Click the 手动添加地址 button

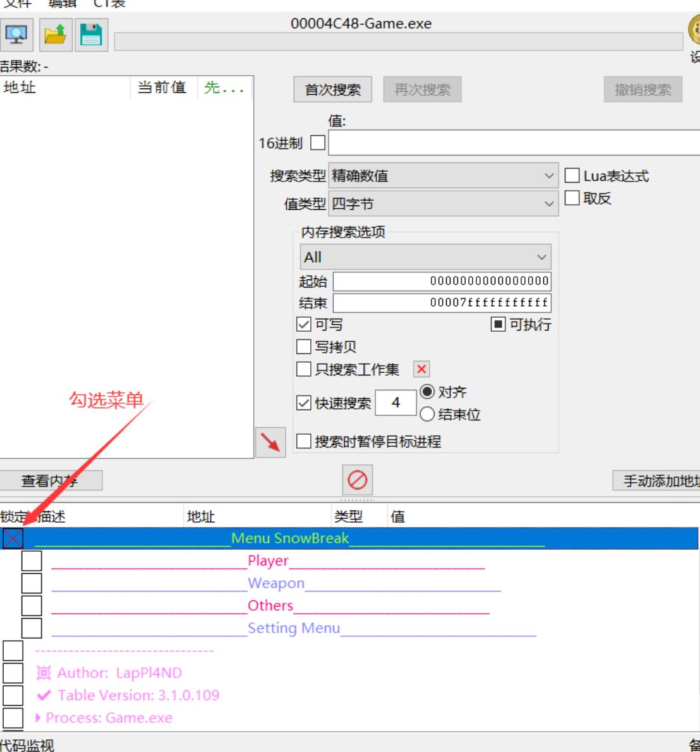pyautogui.click(x=656, y=480)
